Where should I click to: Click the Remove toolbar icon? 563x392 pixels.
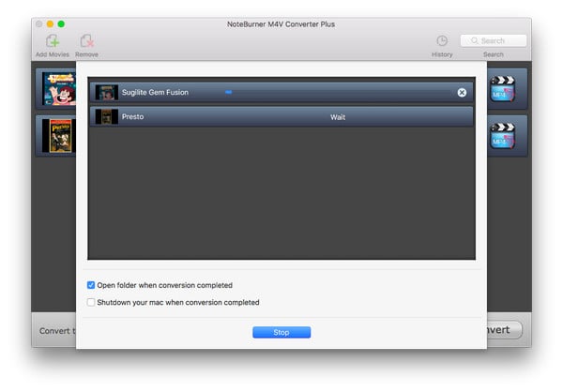click(x=86, y=41)
